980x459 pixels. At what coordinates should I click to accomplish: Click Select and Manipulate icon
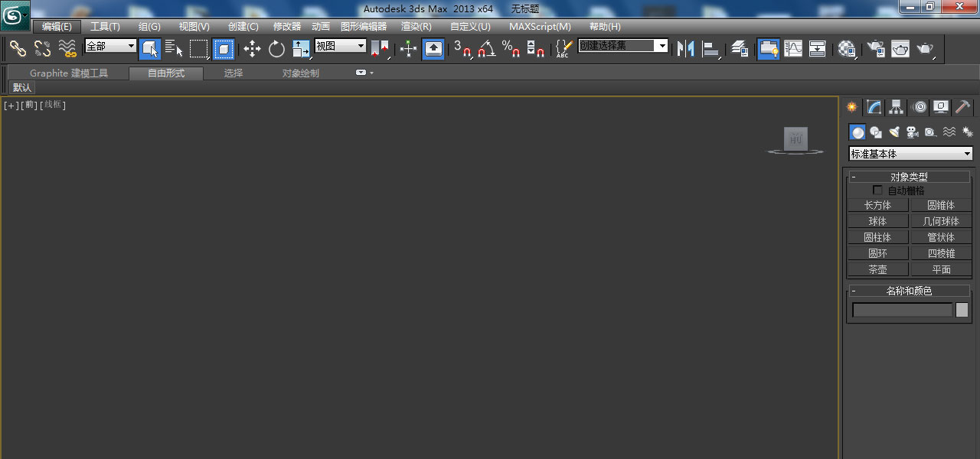pyautogui.click(x=408, y=49)
